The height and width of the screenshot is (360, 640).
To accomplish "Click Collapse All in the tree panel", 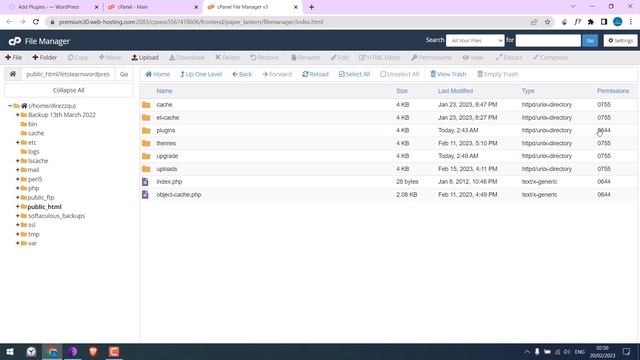I will coord(69,90).
